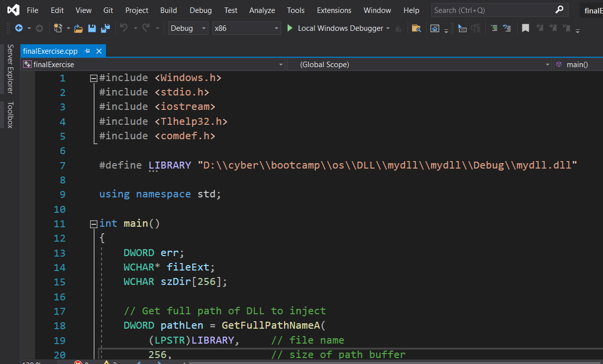Open the Toolbox sidebar panel

click(x=9, y=114)
